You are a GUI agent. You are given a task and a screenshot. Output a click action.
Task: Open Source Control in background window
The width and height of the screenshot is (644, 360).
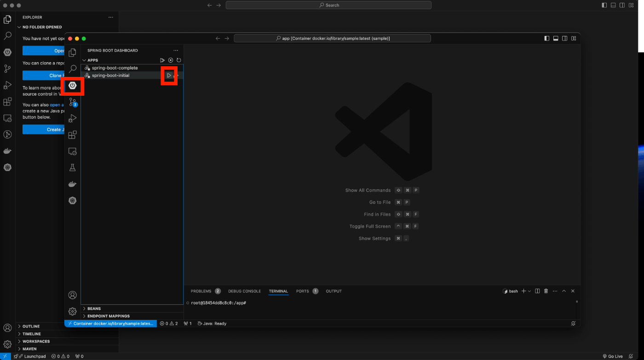click(7, 69)
